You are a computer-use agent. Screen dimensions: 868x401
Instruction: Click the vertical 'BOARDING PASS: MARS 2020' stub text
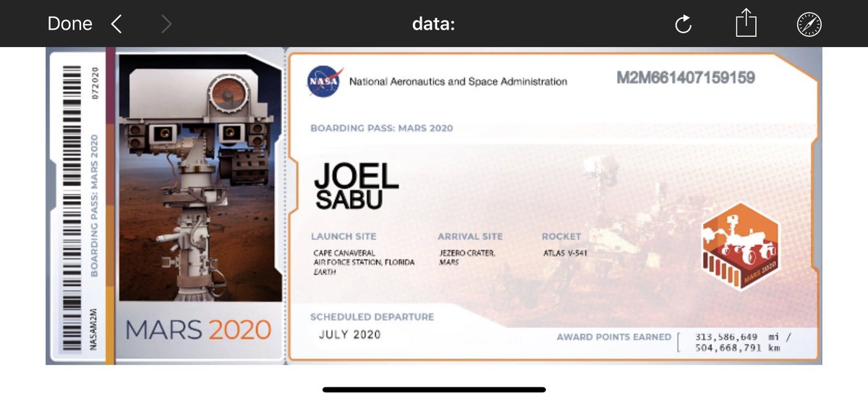pos(95,206)
